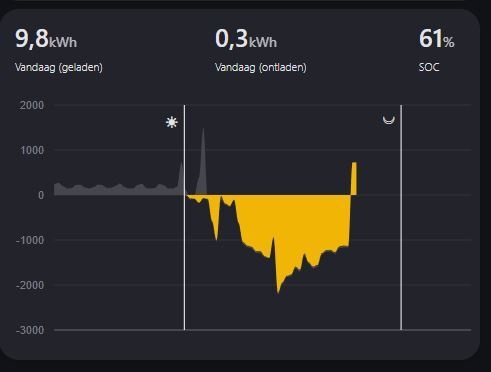Viewport: 491px width, 372px height.
Task: Select the Vandaag (geladen) label
Action: tap(59, 67)
